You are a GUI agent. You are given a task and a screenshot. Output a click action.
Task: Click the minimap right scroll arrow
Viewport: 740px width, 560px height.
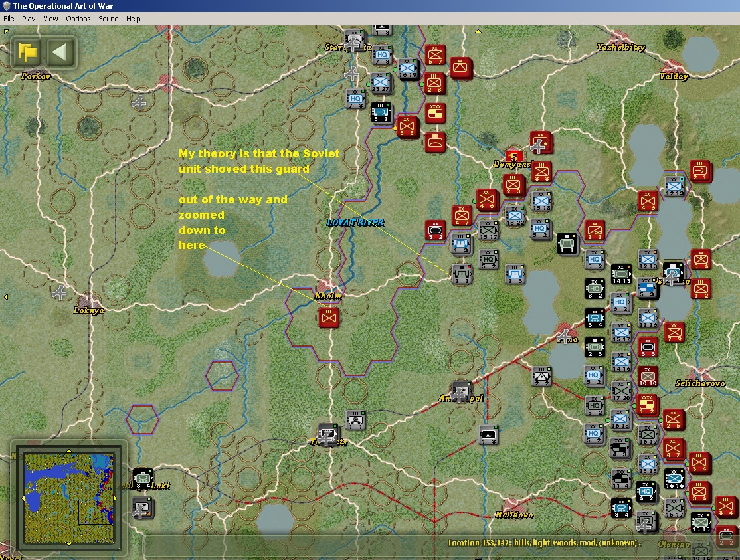coord(115,498)
